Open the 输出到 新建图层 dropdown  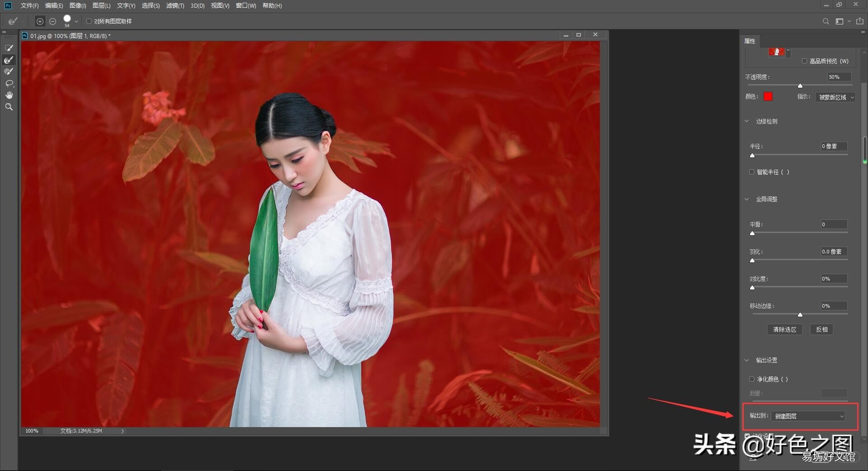pos(808,416)
